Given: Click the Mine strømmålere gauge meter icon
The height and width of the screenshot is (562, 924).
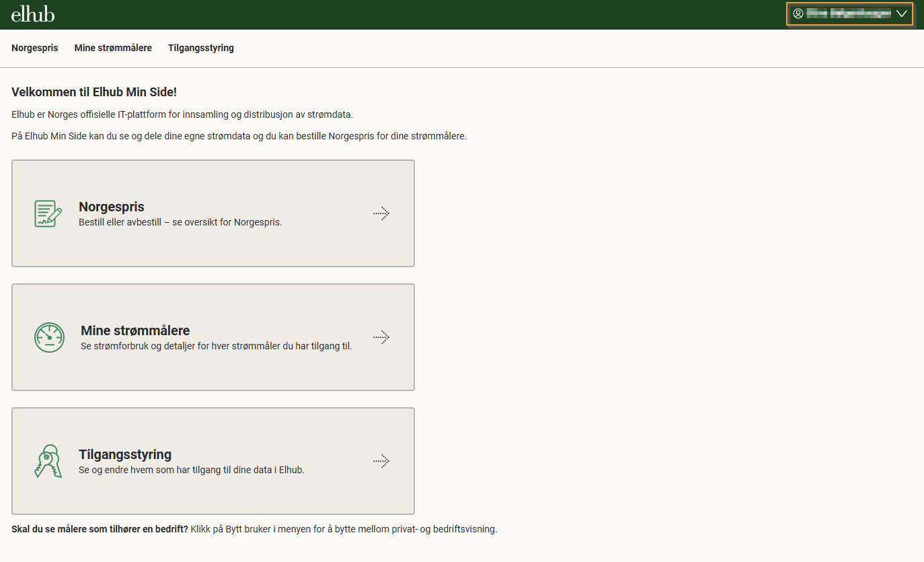Looking at the screenshot, I should (x=49, y=337).
